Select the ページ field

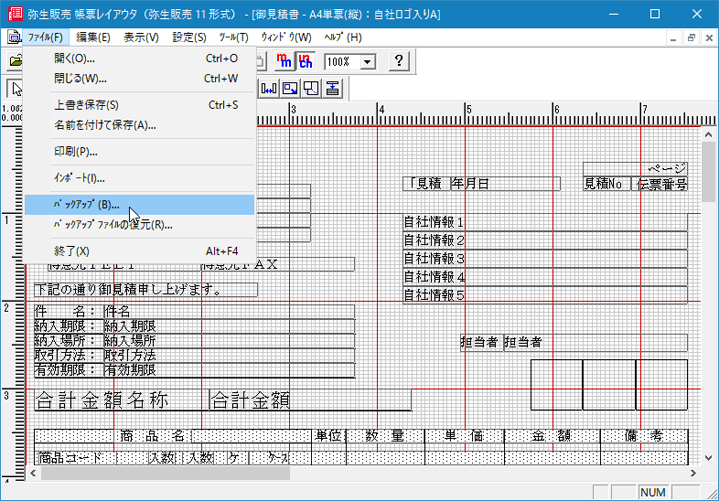[636, 169]
